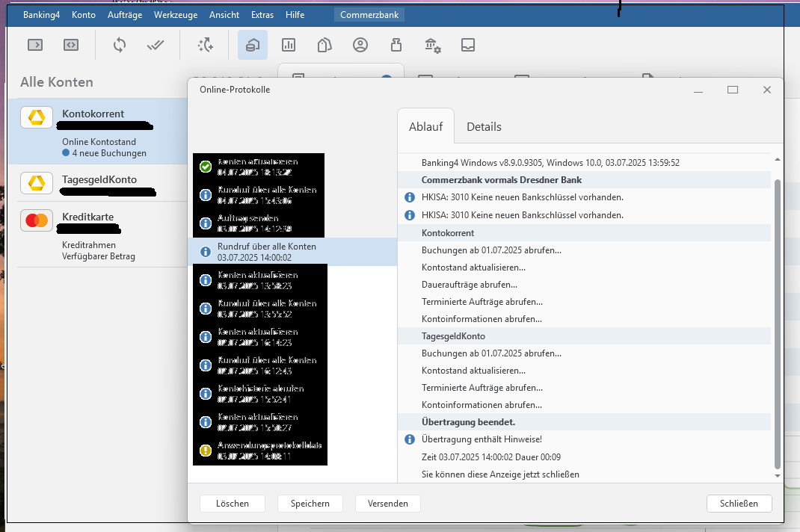Select Auftrag senden log at 14:12:58

coord(292,223)
